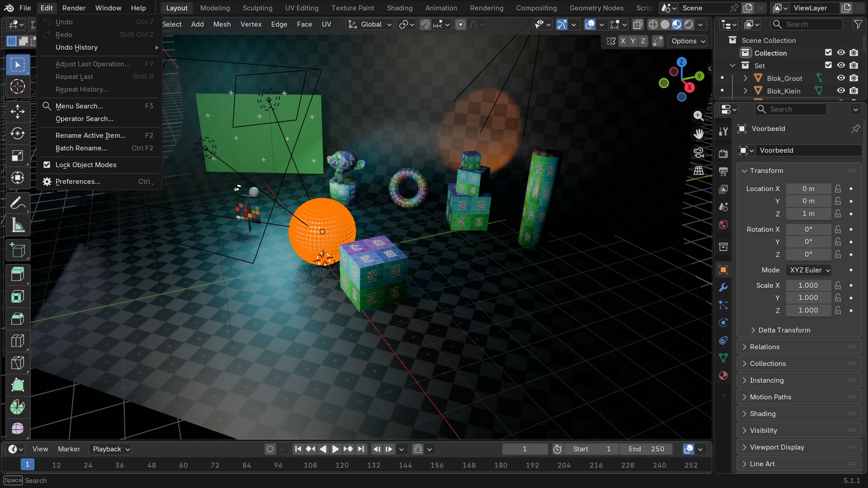
Task: Activate the Measure tool
Action: pos(18,225)
